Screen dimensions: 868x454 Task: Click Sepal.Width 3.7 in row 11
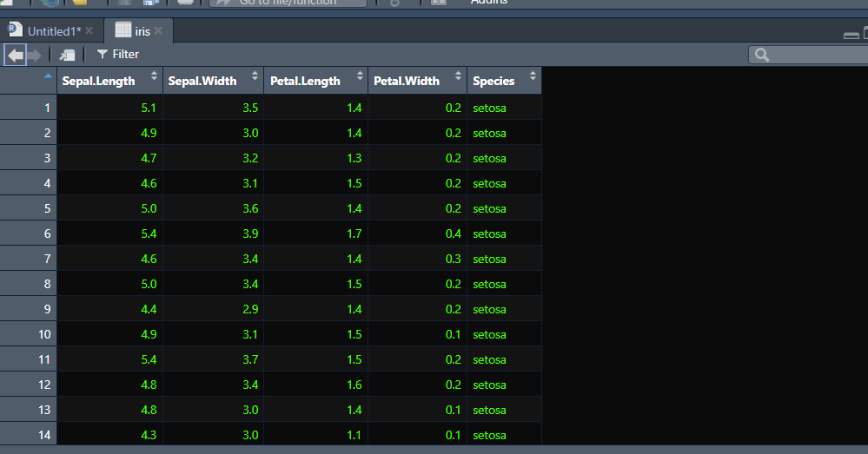click(x=250, y=359)
